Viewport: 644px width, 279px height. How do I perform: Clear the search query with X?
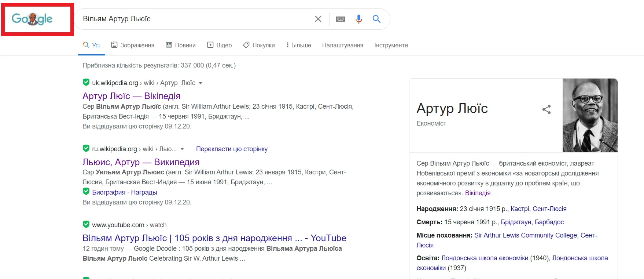318,19
